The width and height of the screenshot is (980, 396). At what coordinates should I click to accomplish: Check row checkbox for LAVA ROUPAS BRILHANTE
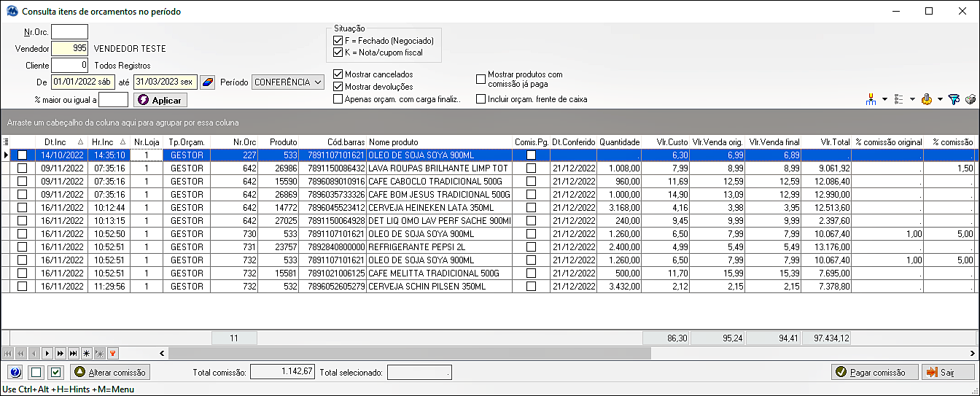point(23,168)
